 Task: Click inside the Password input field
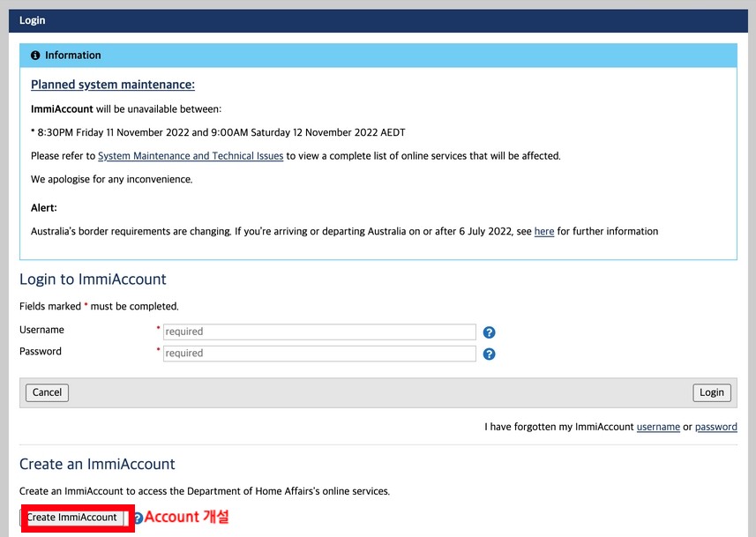(x=319, y=354)
